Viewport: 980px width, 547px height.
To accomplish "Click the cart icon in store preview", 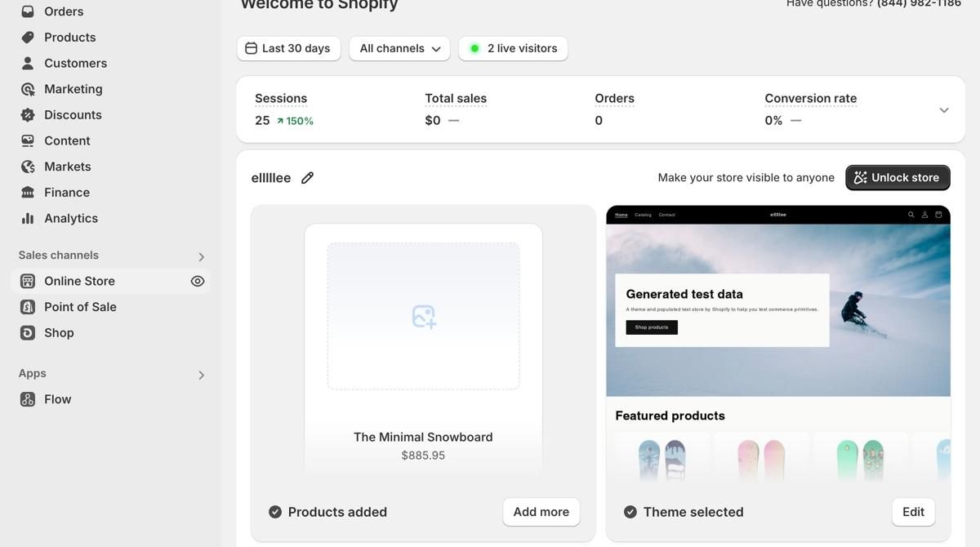I will [938, 215].
